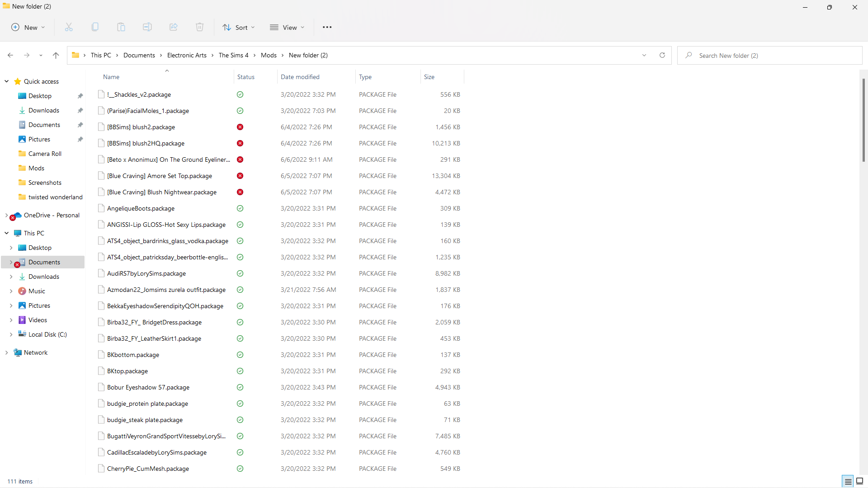Image resolution: width=868 pixels, height=488 pixels.
Task: Switch to the details view layout icon
Action: (x=848, y=481)
